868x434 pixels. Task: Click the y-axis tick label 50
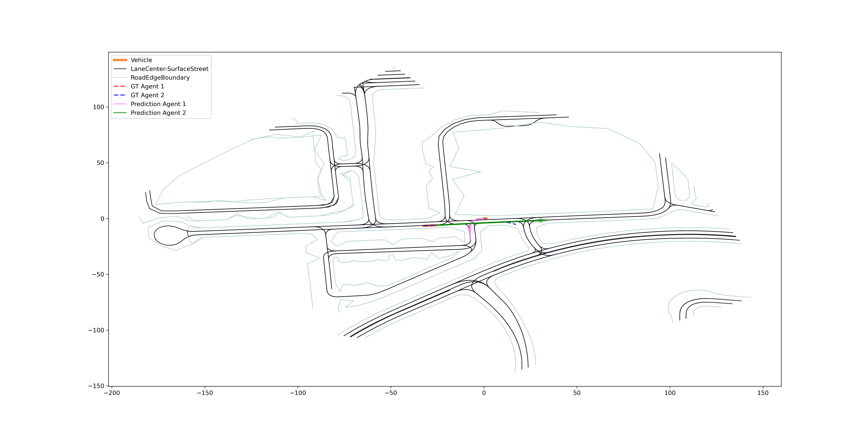[100, 163]
